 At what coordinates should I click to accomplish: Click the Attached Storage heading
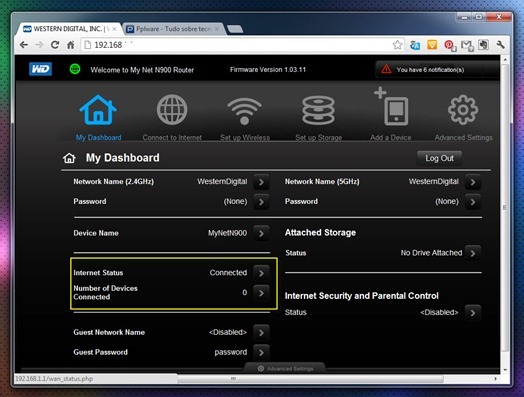[320, 233]
